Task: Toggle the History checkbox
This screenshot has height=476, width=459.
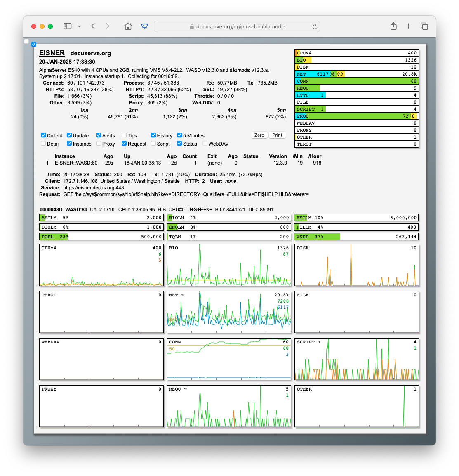Action: pos(153,135)
